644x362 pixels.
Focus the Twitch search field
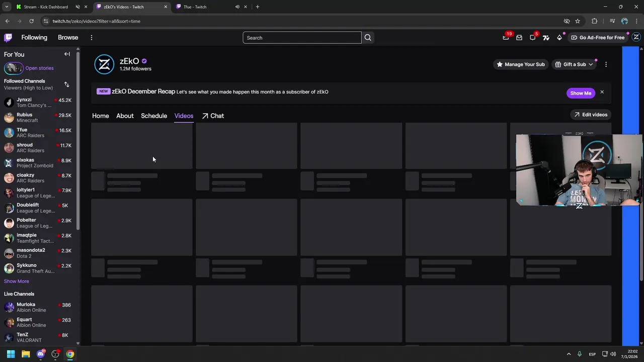pyautogui.click(x=302, y=38)
